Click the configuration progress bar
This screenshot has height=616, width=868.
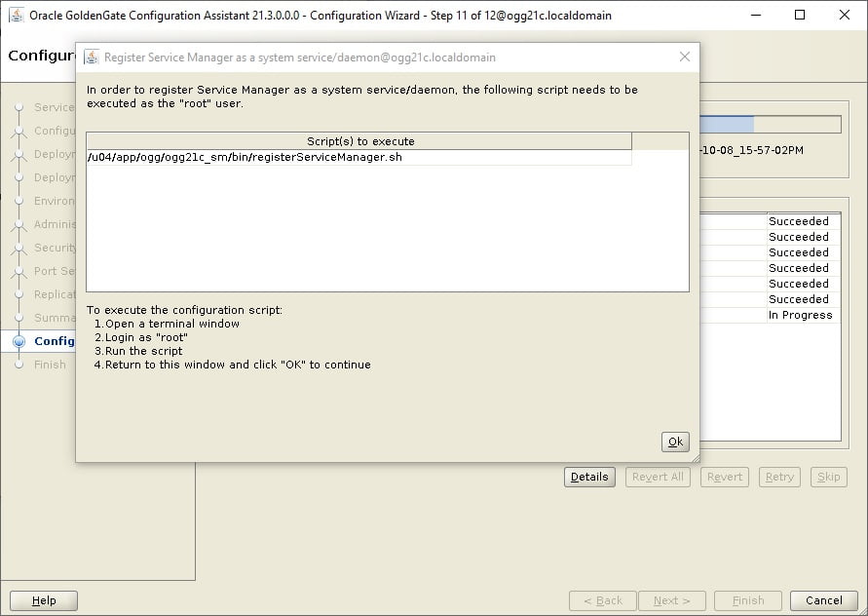[770, 124]
